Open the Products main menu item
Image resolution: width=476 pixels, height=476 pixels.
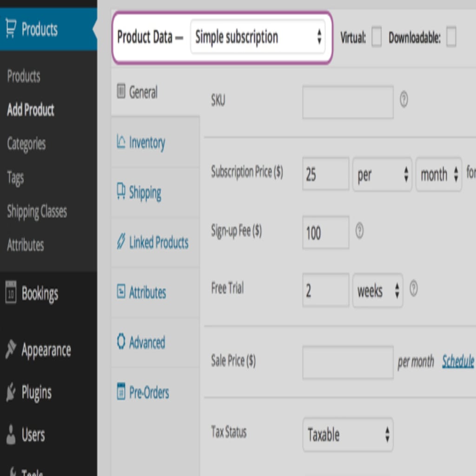point(48,29)
